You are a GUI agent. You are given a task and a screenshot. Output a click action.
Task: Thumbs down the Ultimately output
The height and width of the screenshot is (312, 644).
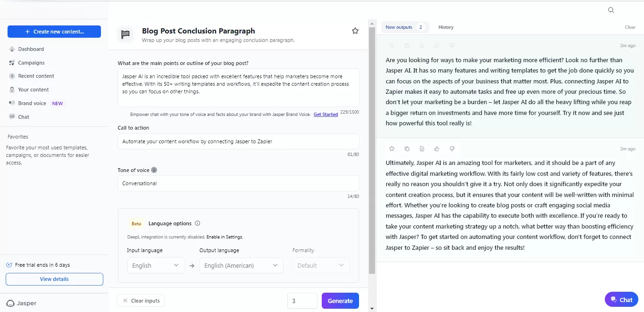point(452,149)
